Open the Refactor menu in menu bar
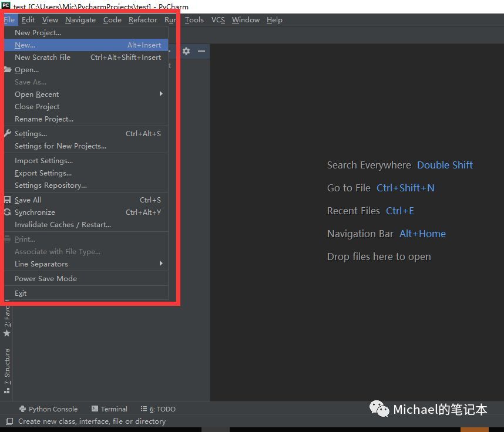504x432 pixels. coord(143,20)
